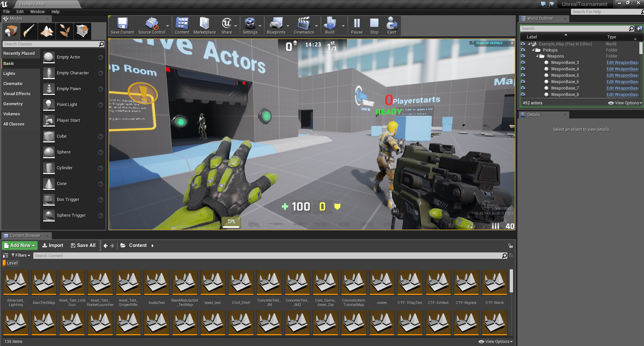The height and width of the screenshot is (346, 644).
Task: Select the Paint mode brush icon
Action: [x=29, y=31]
